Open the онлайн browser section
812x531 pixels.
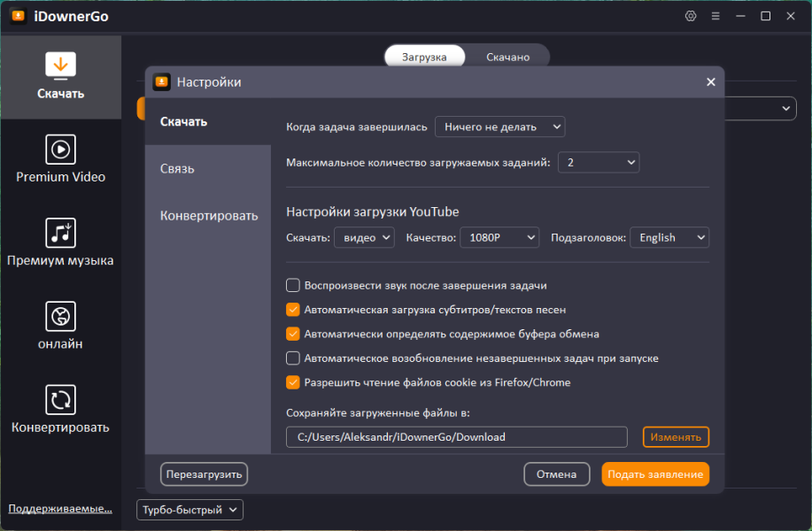tap(60, 326)
